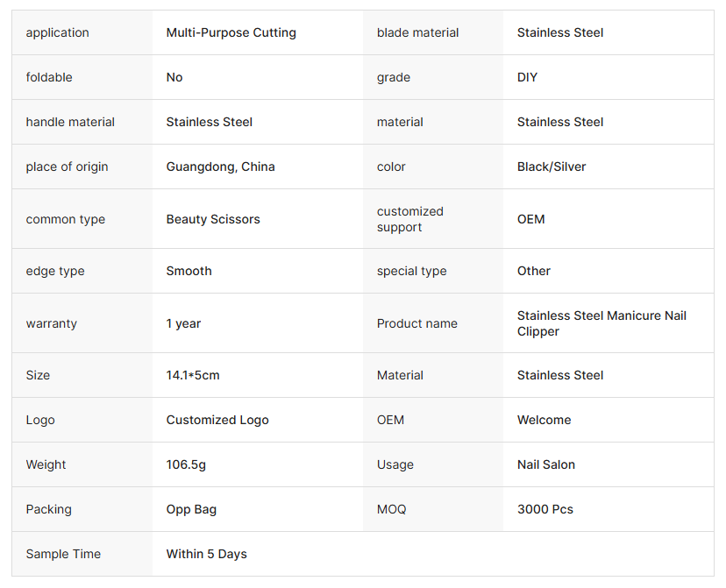Select the 'blade material' label cell
The image size is (726, 588).
(x=417, y=32)
